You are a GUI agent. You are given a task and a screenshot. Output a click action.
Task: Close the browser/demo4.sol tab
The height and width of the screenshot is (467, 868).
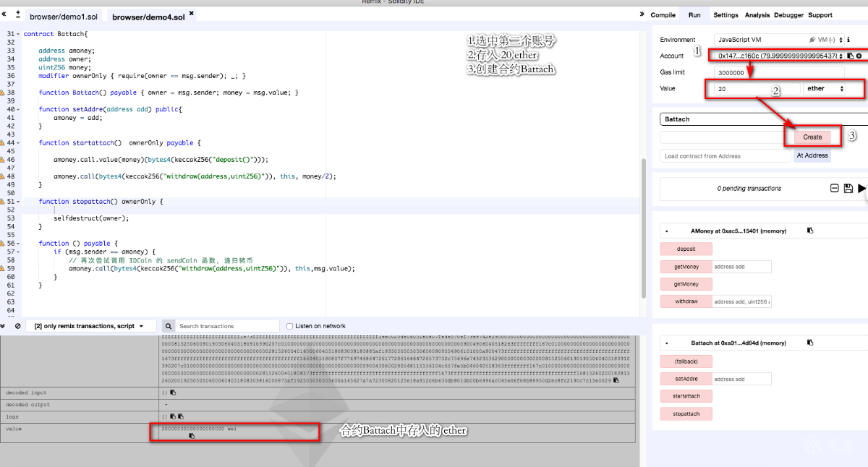191,13
